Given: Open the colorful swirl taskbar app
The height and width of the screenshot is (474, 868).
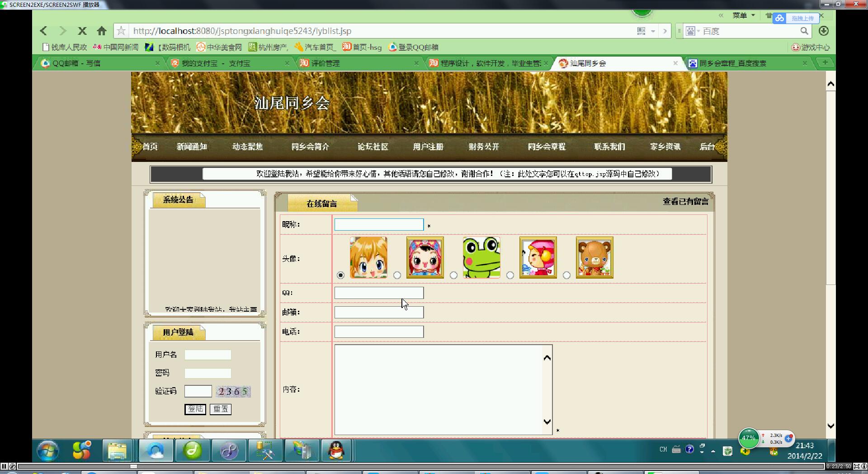Looking at the screenshot, I should click(x=82, y=450).
